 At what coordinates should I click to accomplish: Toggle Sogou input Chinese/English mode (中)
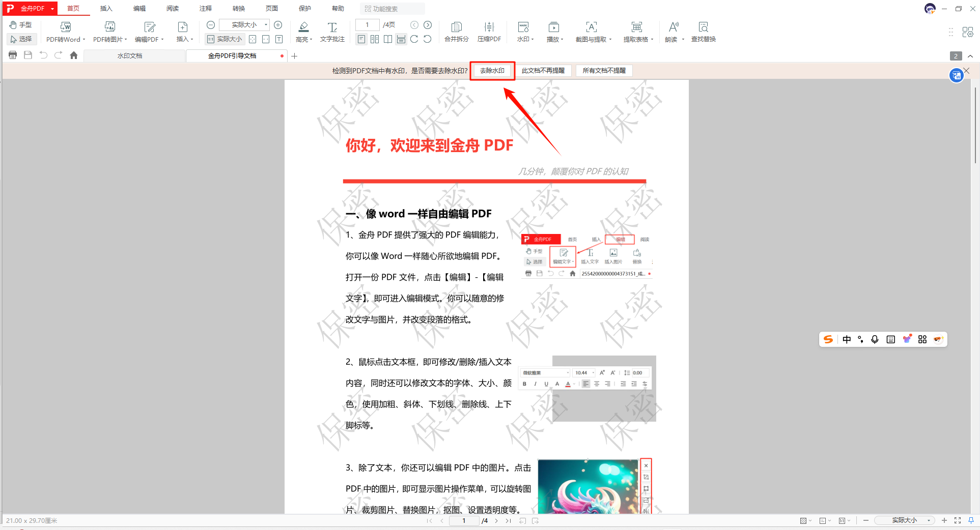coord(847,339)
